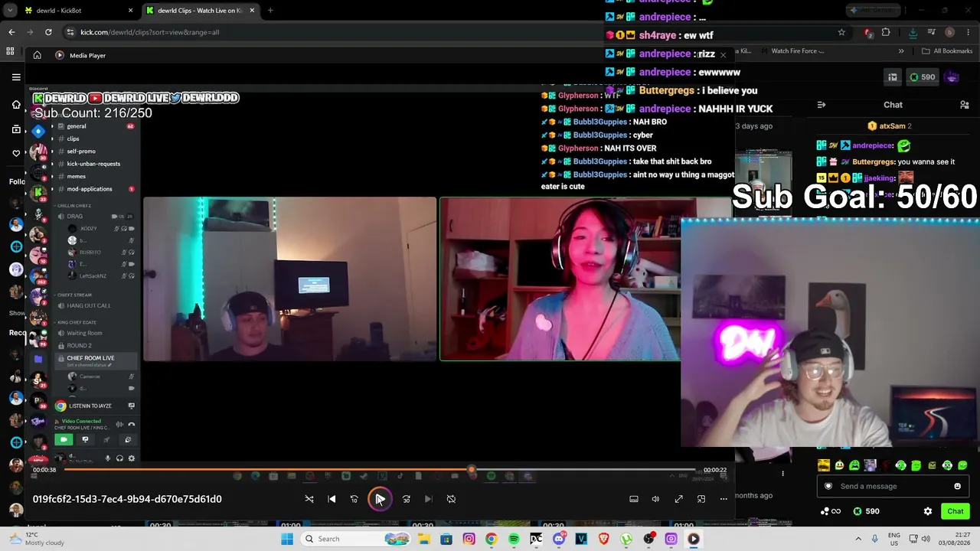980x551 pixels.
Task: Skip back 10 seconds in Media Player
Action: tap(354, 499)
